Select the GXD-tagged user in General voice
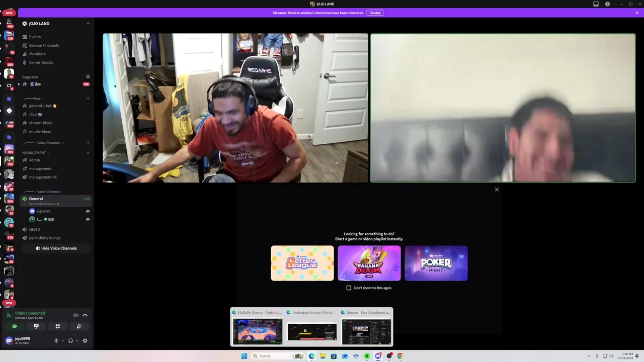This screenshot has width=644, height=362. click(x=59, y=219)
